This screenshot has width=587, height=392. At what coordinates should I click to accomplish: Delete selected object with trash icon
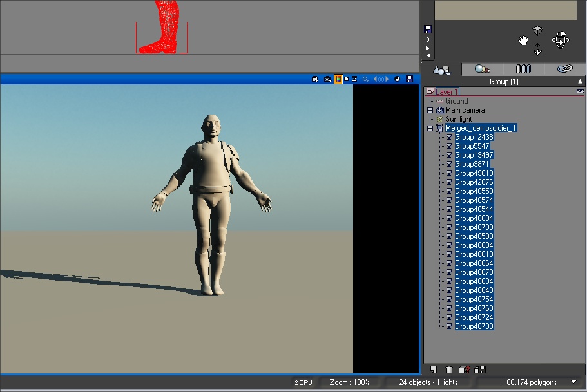point(449,369)
